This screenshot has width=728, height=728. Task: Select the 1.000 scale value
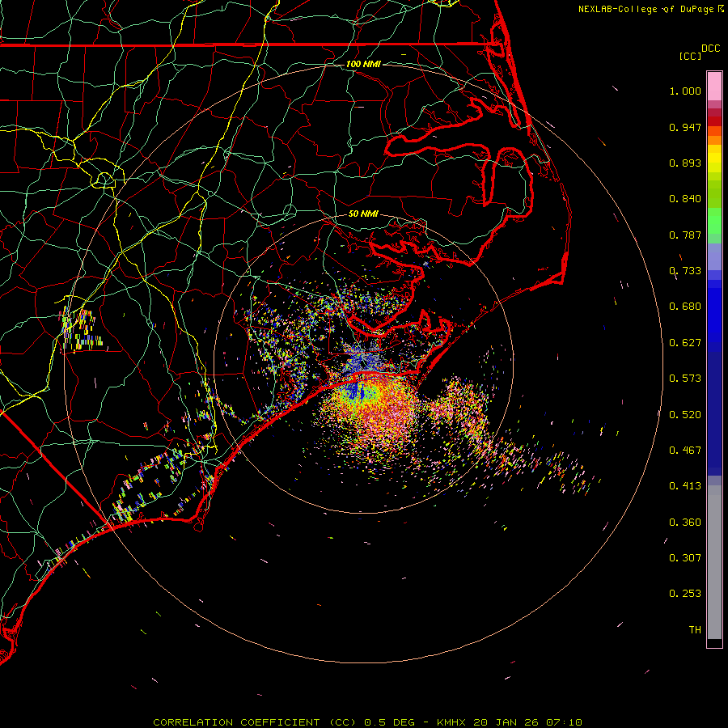[x=685, y=91]
